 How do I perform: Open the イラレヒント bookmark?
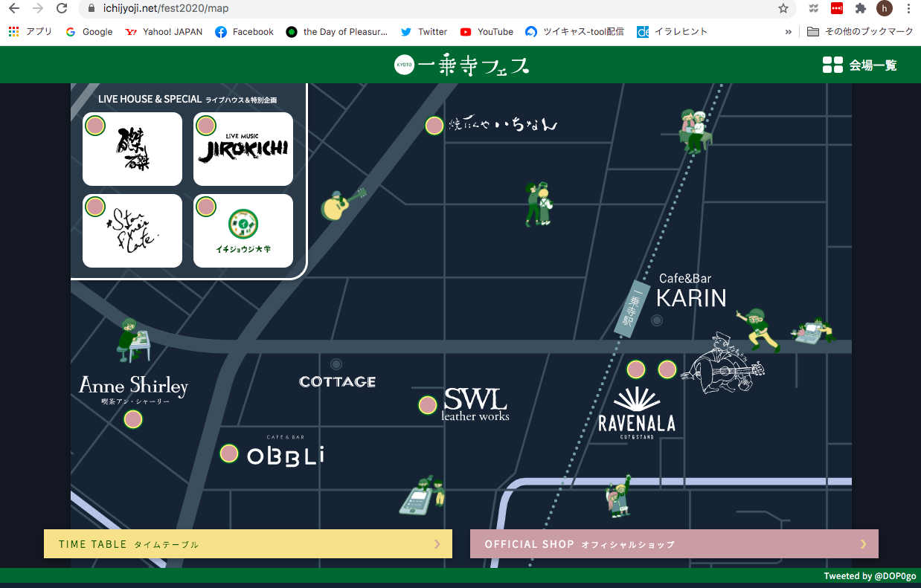pos(673,32)
